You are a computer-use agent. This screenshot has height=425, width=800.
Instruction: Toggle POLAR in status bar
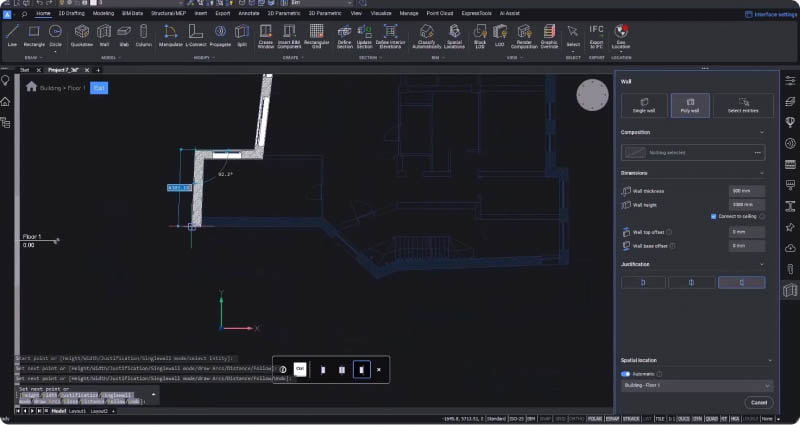coord(594,419)
